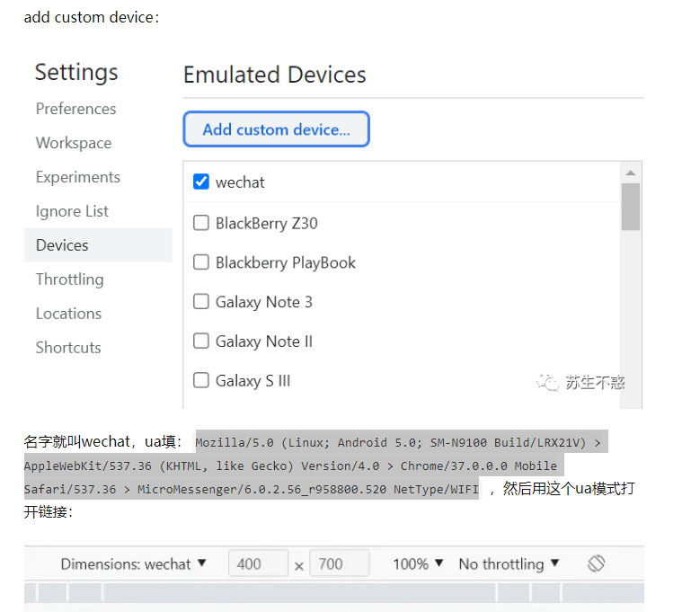Screen dimensions: 700x612
Task: Enable the Galaxy Note II device
Action: (201, 341)
